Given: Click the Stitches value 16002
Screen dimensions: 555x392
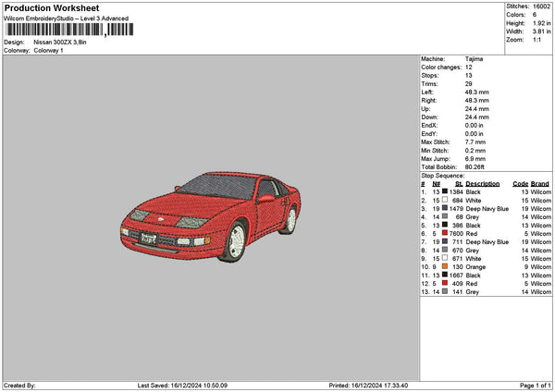Looking at the screenshot, I should (541, 6).
